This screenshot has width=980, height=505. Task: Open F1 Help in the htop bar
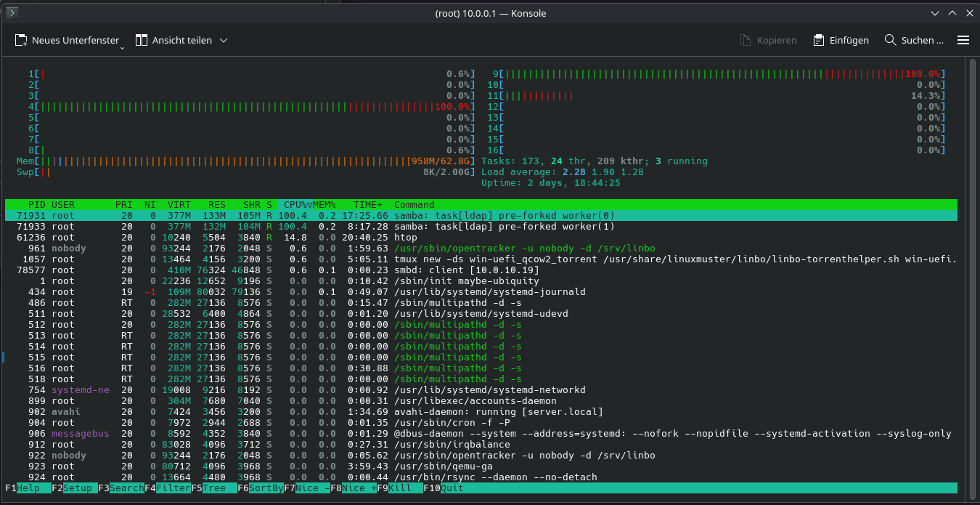pos(33,488)
